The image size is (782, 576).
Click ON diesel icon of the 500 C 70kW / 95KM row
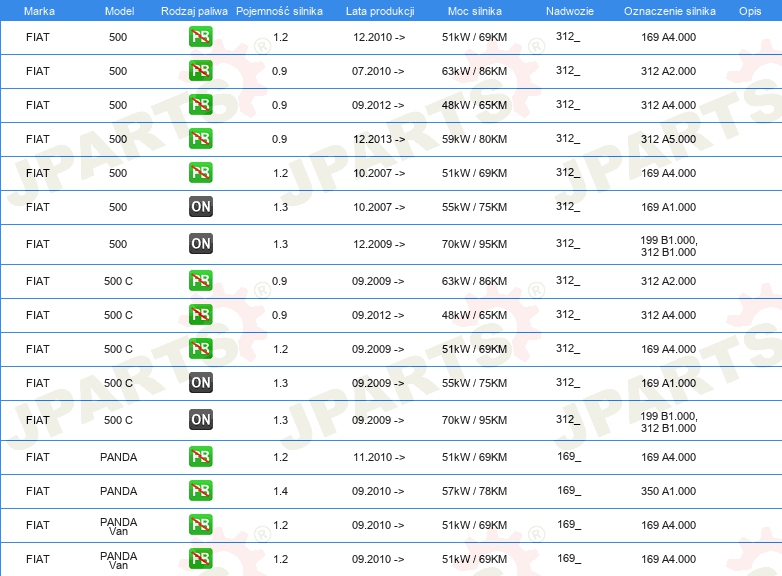200,419
